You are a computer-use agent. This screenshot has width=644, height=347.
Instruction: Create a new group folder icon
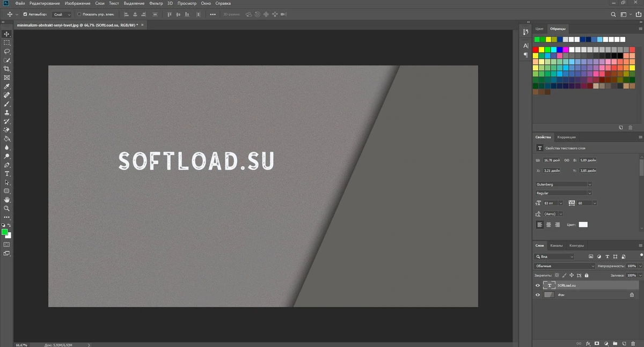(x=614, y=343)
